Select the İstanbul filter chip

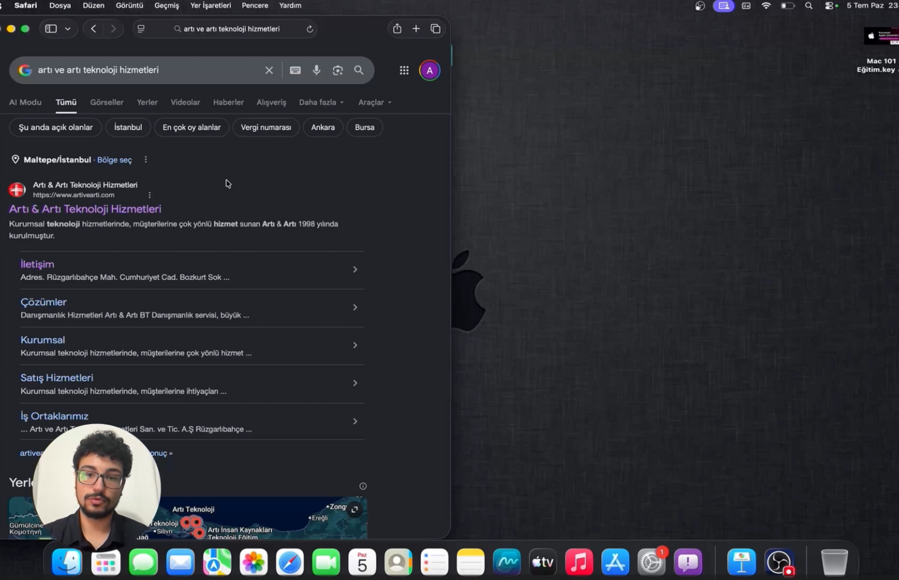point(128,127)
